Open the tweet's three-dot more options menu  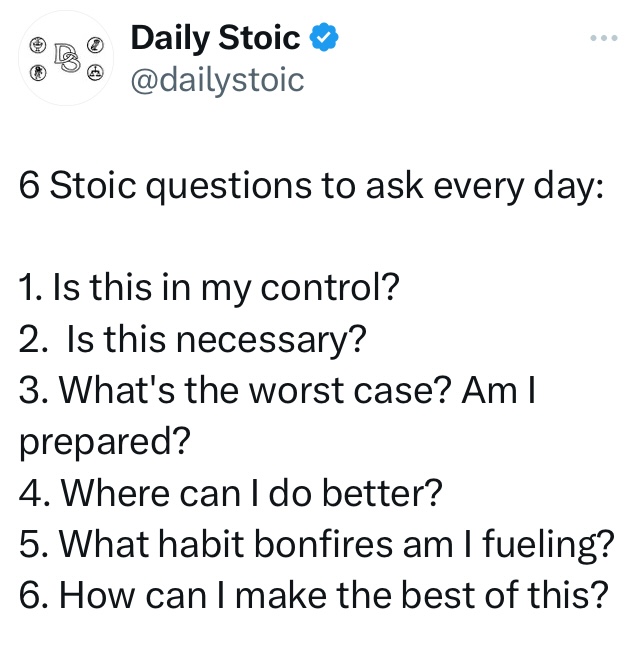pos(604,38)
